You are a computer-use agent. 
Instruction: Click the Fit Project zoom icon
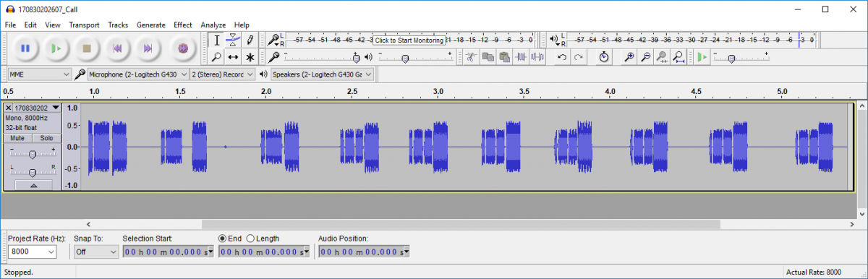678,57
